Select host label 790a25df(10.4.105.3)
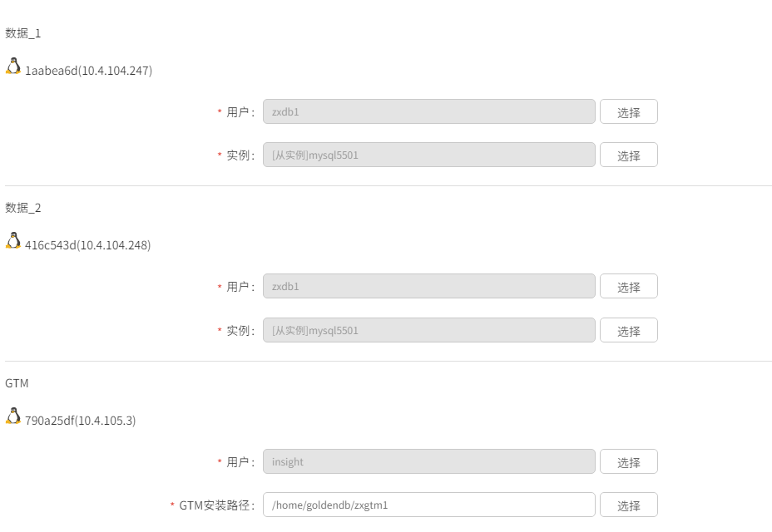Image resolution: width=772 pixels, height=532 pixels. (x=80, y=421)
